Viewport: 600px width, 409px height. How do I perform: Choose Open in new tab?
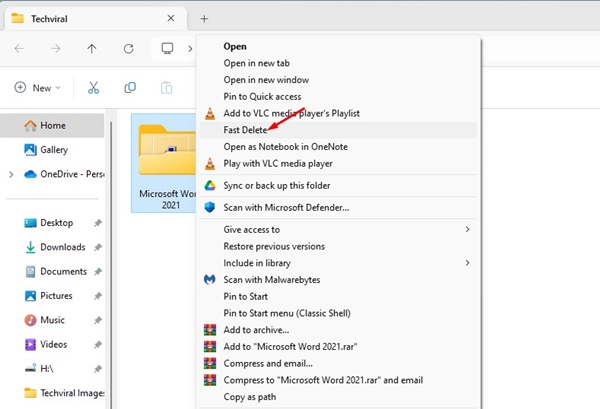pos(338,63)
